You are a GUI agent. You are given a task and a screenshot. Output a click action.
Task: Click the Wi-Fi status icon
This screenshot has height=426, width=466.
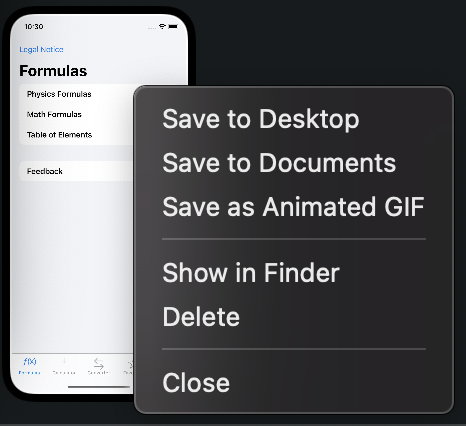point(162,26)
